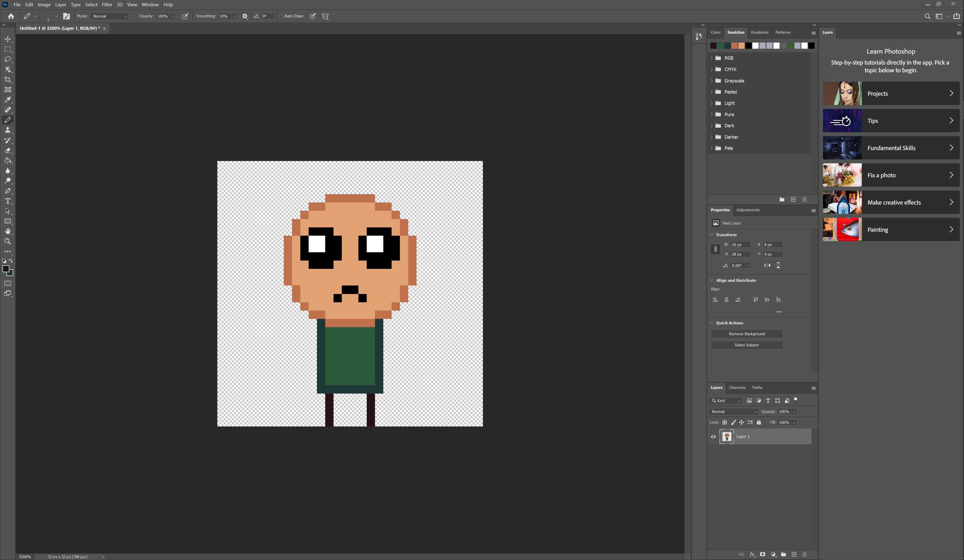Select the History Brush tool

click(x=8, y=140)
